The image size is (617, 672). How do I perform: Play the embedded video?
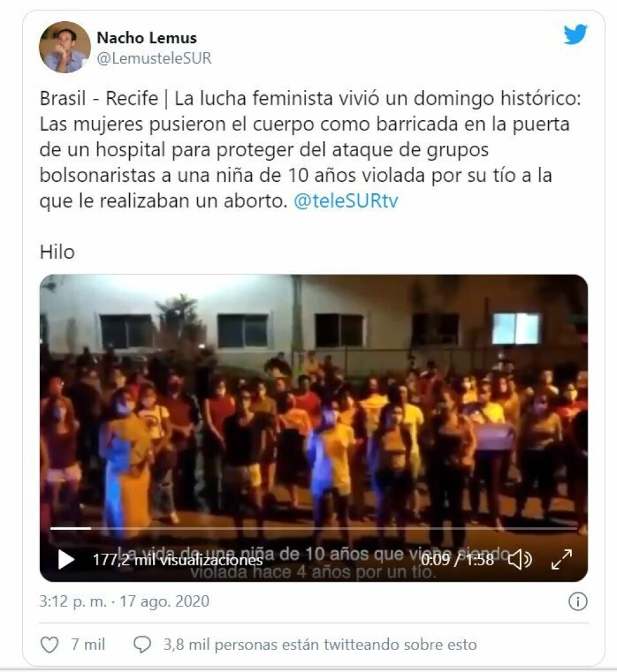coord(66,560)
